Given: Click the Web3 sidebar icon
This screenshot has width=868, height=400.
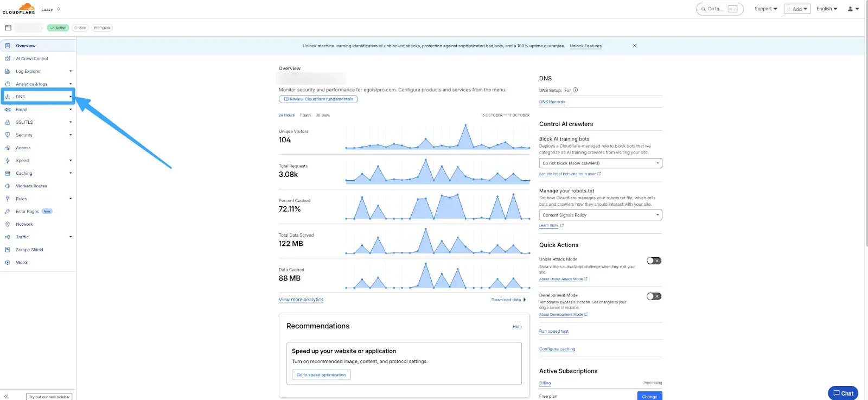Looking at the screenshot, I should [x=8, y=263].
